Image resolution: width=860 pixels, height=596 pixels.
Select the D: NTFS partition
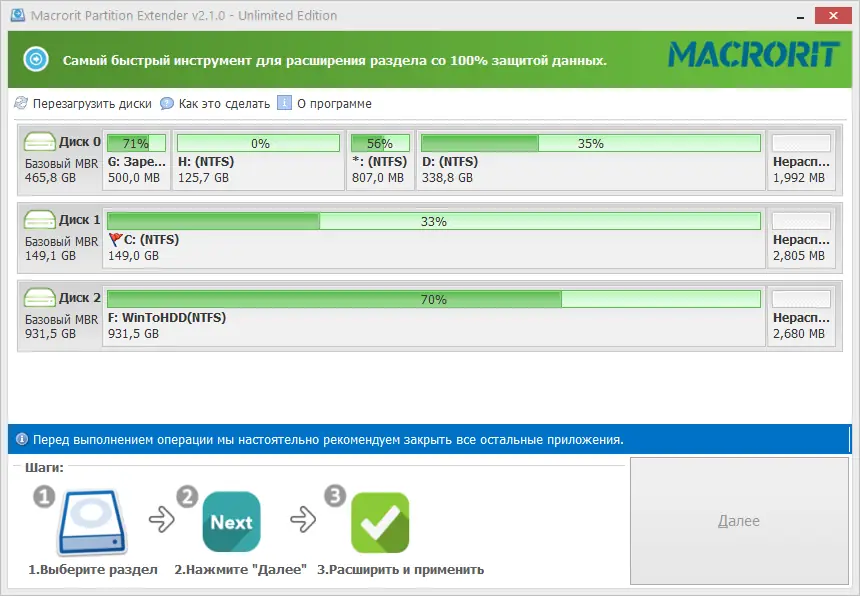pyautogui.click(x=588, y=159)
